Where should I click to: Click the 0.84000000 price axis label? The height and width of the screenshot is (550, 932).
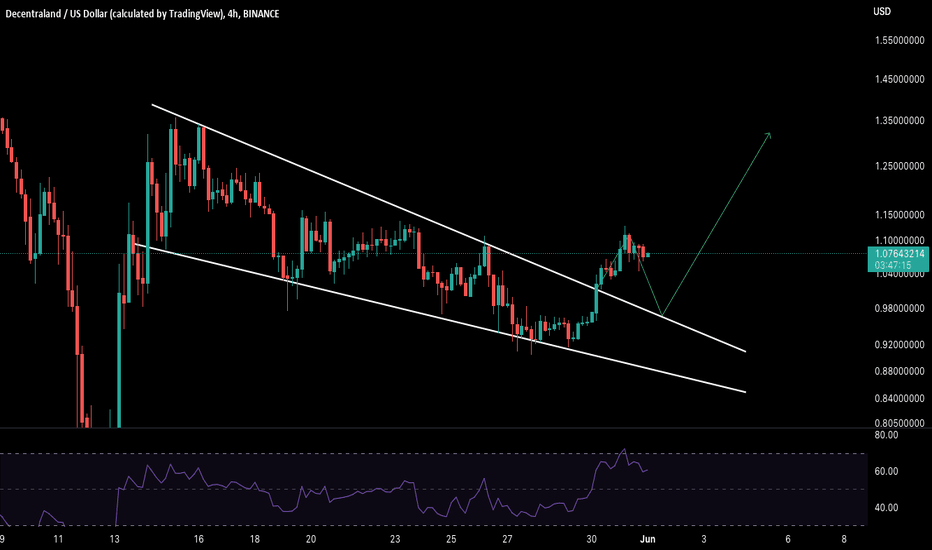pos(899,398)
